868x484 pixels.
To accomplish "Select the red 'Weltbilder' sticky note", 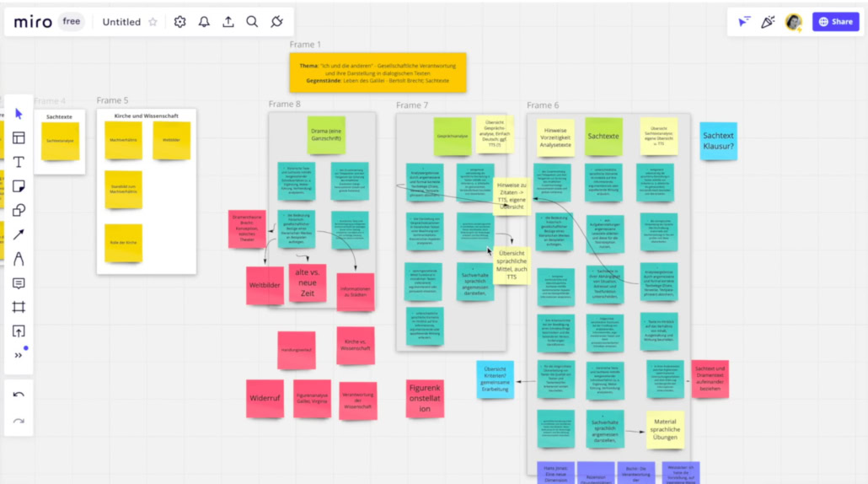I will tap(265, 286).
